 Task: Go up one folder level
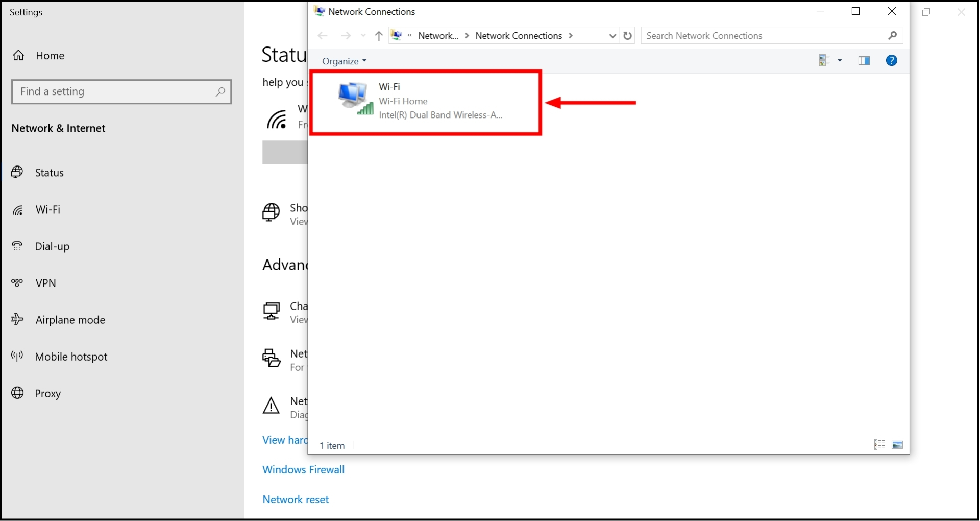(x=379, y=36)
